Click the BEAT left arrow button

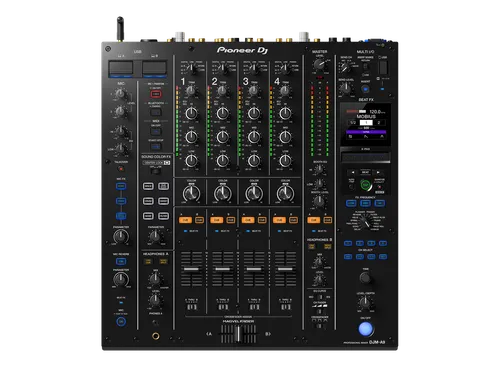coord(353,172)
